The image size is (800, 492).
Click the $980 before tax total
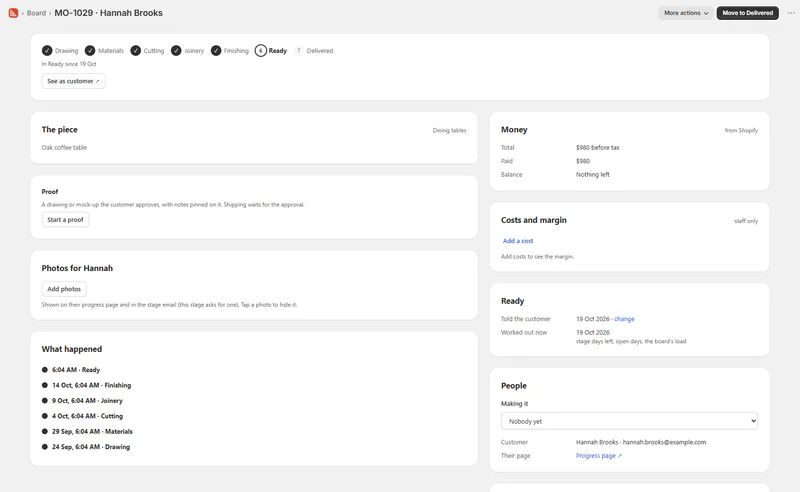pos(597,147)
